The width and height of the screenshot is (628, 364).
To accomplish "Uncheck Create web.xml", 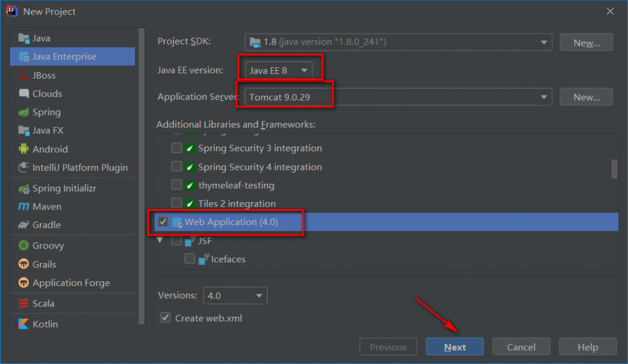I will (165, 318).
